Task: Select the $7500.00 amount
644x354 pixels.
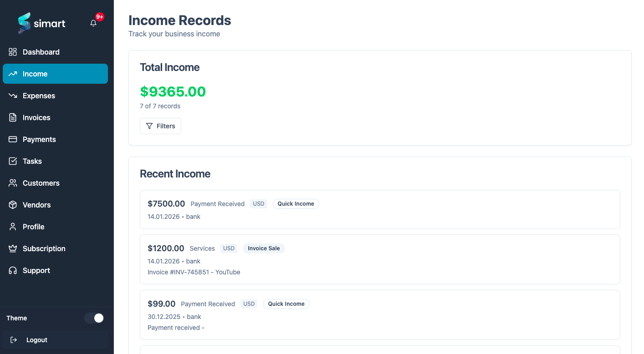Action: [166, 204]
